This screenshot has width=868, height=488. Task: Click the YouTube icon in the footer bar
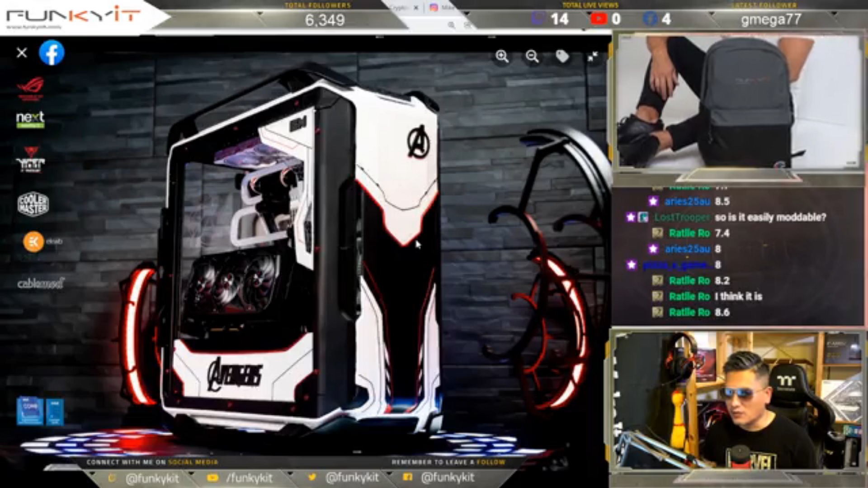(x=212, y=478)
